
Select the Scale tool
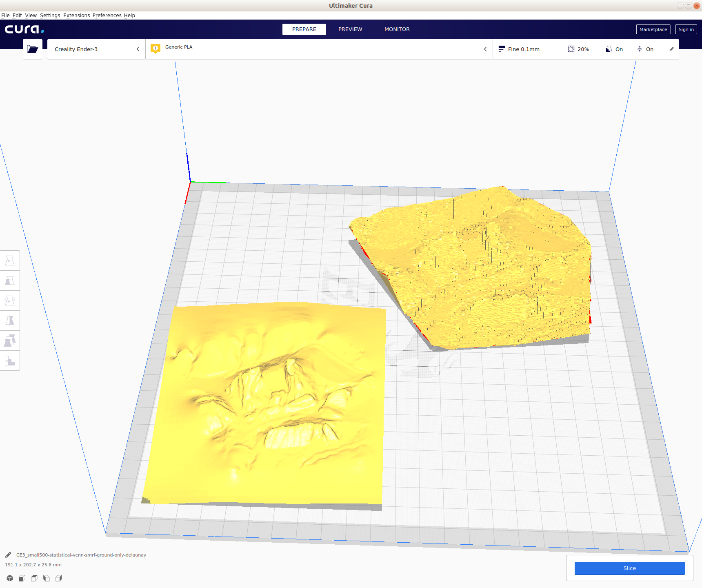tap(9, 280)
